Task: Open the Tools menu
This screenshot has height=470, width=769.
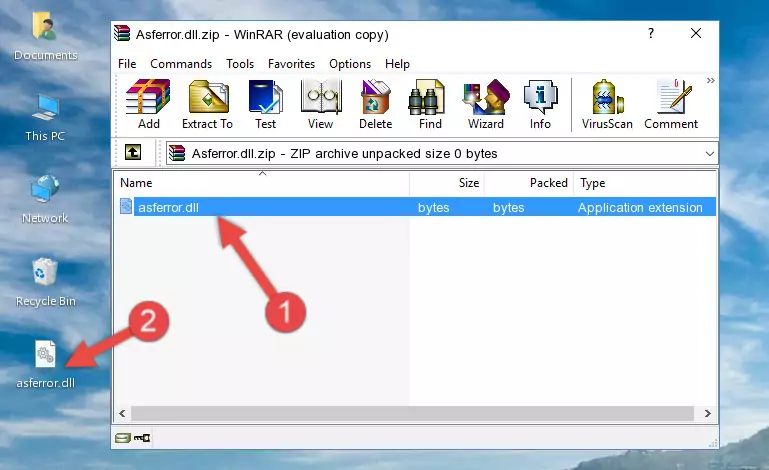Action: [240, 64]
